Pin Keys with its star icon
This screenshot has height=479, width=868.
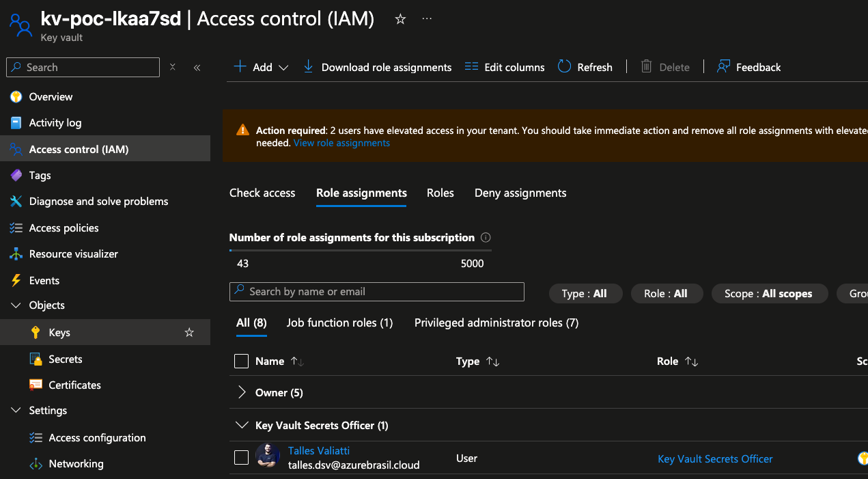coord(190,333)
